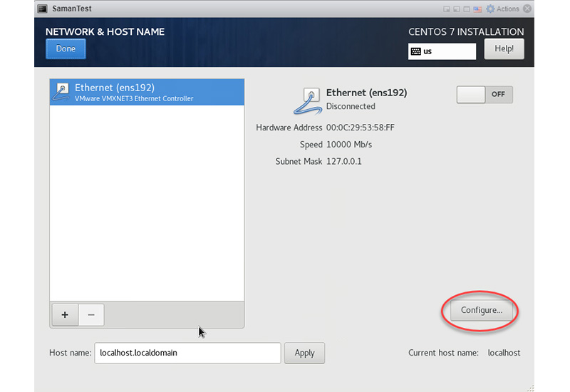Click the third window-size icon in title bar
Screen dimensions: 570x392
pos(467,9)
